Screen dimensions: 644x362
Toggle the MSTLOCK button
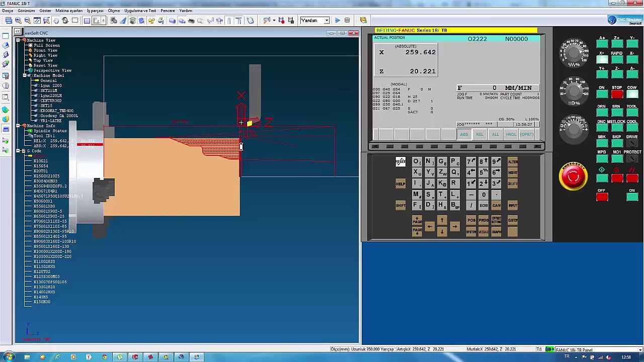point(617,128)
